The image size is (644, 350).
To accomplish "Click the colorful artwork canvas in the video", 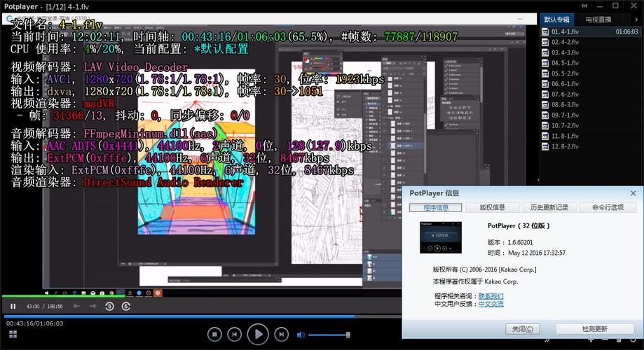I will [196, 152].
